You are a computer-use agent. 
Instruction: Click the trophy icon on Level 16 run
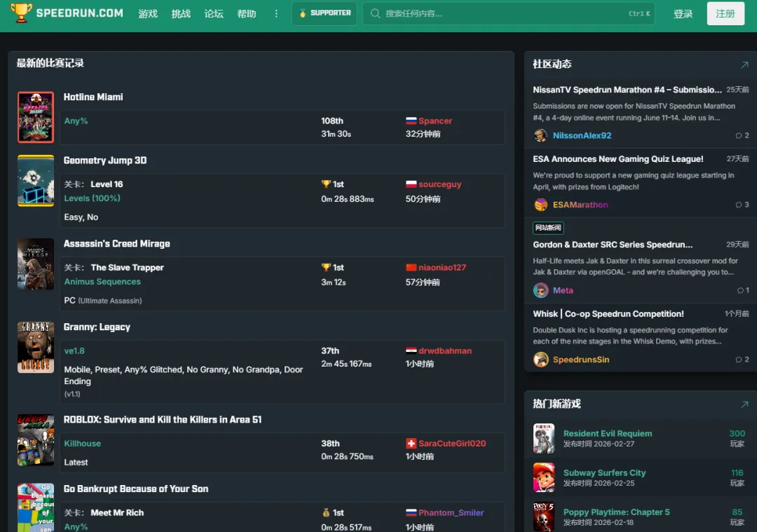tap(326, 184)
